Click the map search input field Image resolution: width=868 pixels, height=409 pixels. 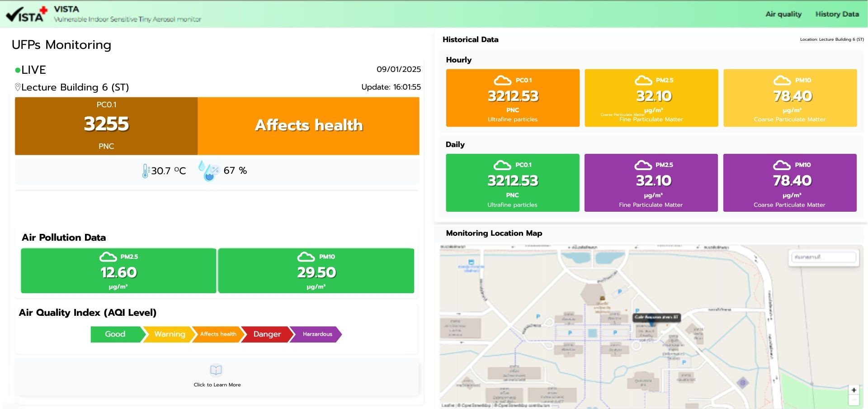coord(823,257)
